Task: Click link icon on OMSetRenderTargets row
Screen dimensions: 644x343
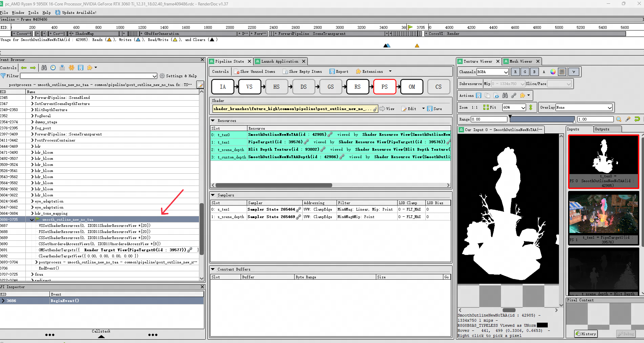Action: click(190, 250)
